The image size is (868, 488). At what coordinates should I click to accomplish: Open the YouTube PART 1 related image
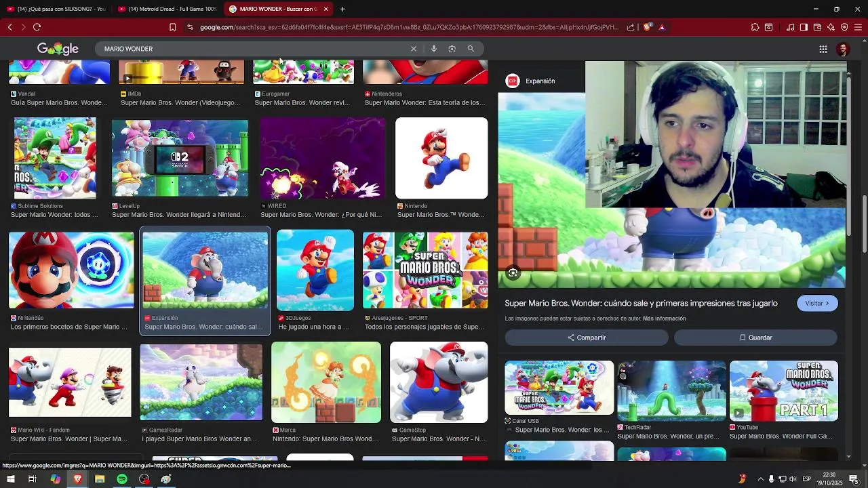pyautogui.click(x=784, y=391)
